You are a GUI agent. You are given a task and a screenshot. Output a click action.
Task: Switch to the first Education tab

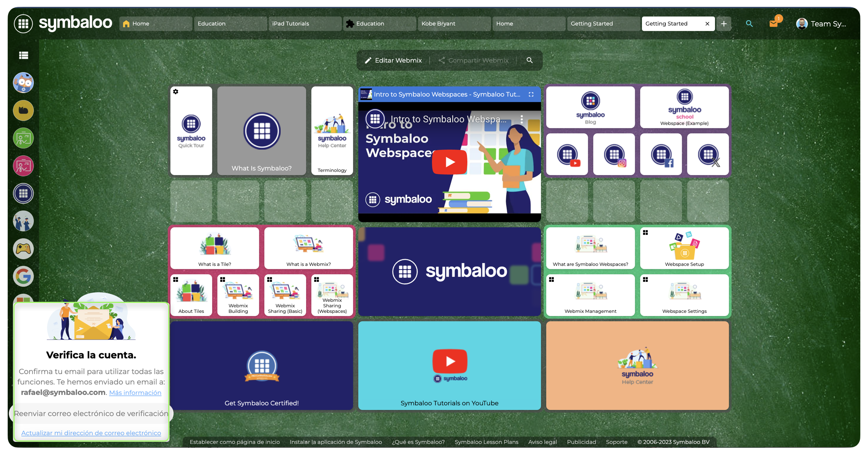tap(230, 24)
